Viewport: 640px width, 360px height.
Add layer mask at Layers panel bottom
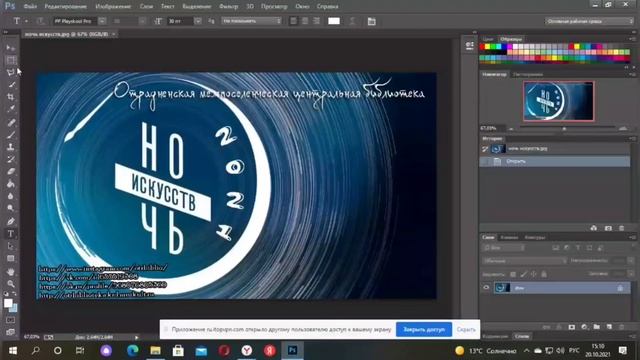coord(571,327)
